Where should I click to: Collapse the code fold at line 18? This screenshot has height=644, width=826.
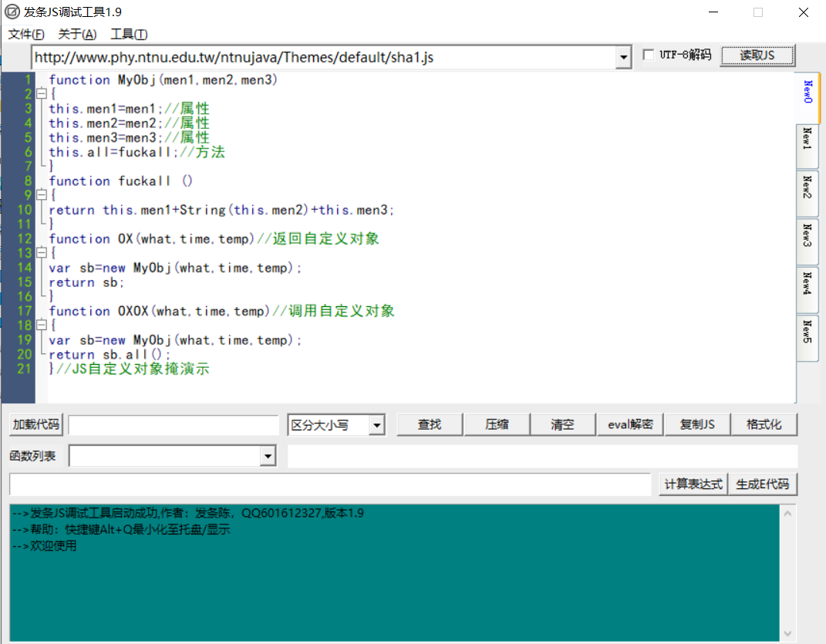(x=42, y=325)
